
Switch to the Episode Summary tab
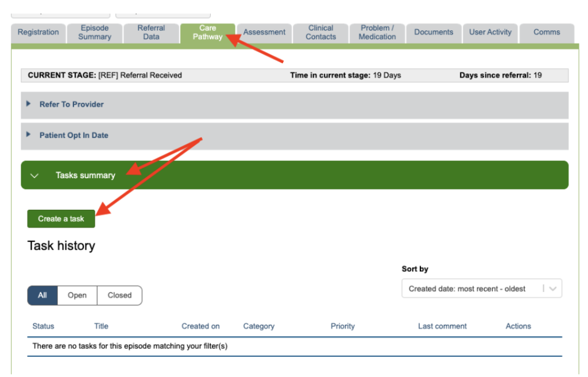click(95, 33)
